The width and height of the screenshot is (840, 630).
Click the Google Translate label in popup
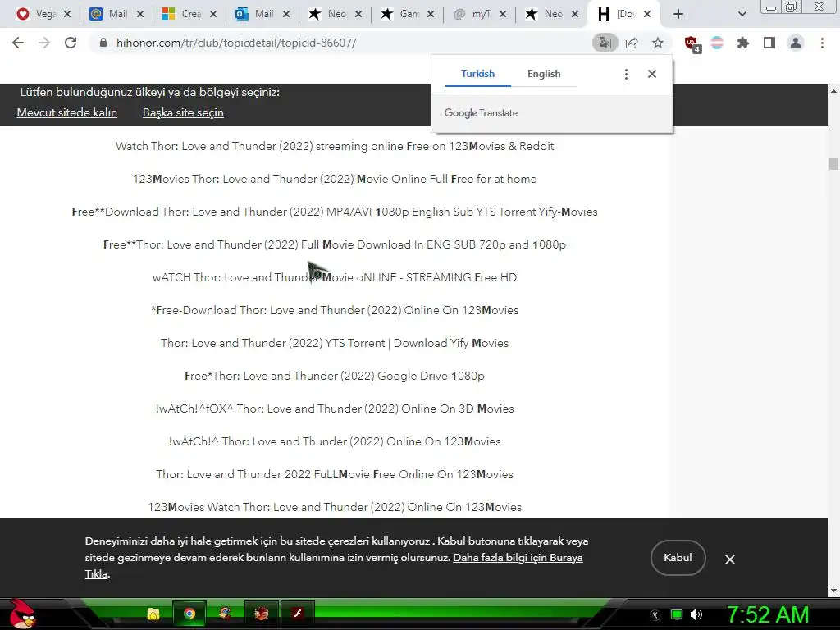click(x=481, y=113)
